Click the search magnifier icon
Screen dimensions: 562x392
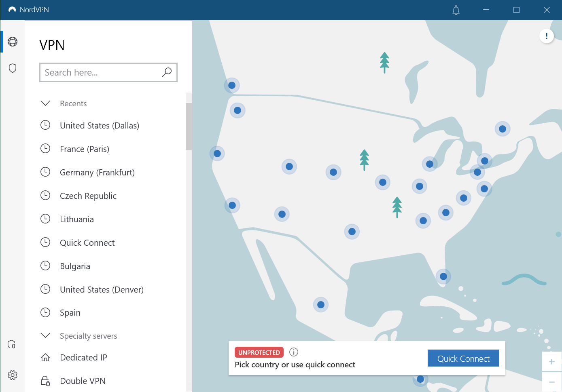pos(167,72)
